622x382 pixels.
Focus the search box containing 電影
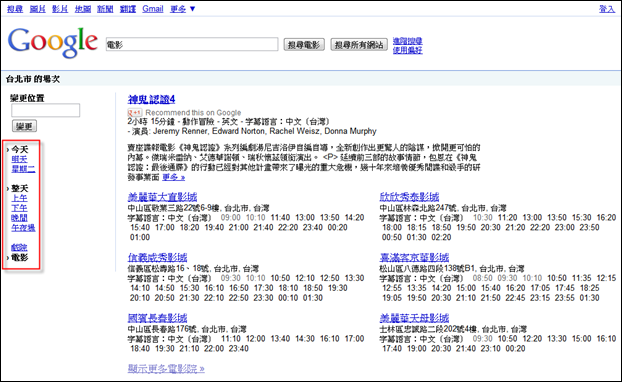(192, 44)
